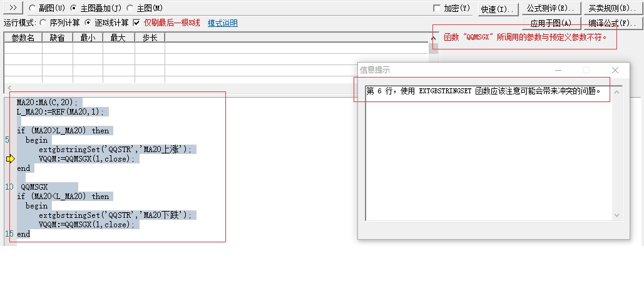Click 编译公式(F).. to compile
Screen dimensions: 644x288
(611, 23)
